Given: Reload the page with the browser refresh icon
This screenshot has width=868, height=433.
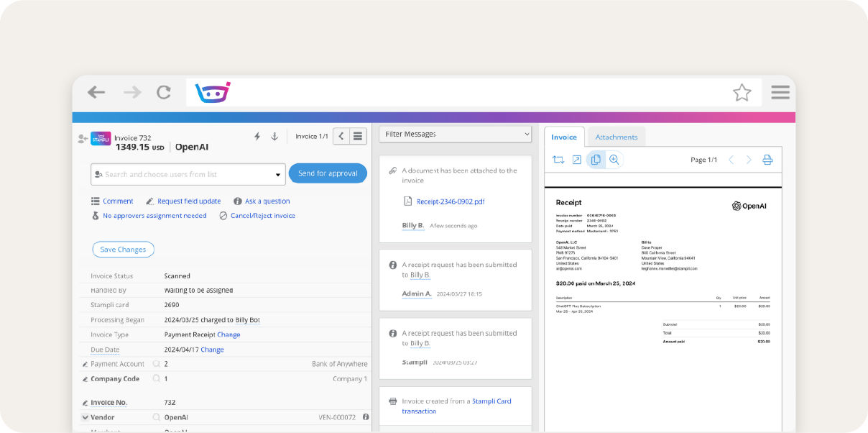Looking at the screenshot, I should pyautogui.click(x=163, y=92).
